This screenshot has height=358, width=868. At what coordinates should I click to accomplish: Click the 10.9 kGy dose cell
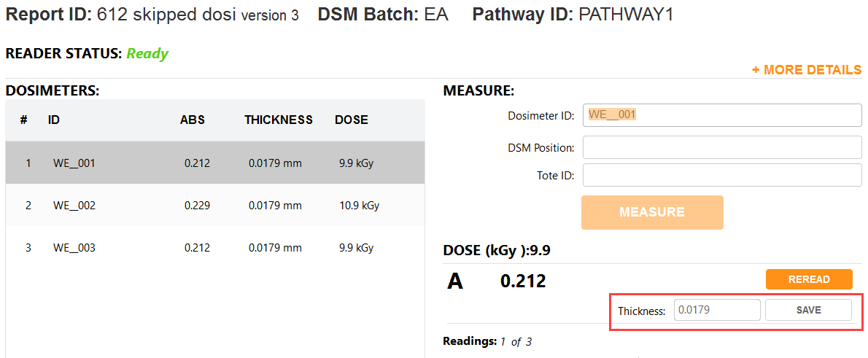pyautogui.click(x=360, y=206)
